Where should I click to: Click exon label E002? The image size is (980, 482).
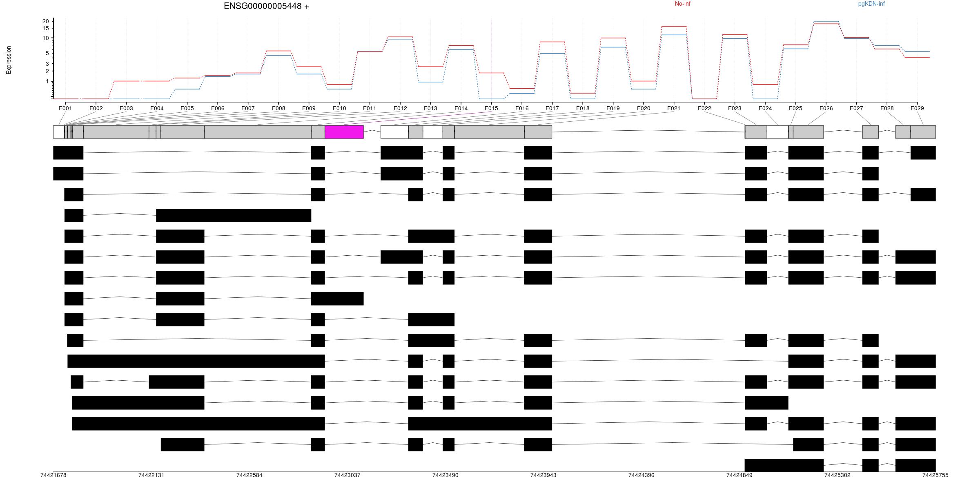point(96,108)
